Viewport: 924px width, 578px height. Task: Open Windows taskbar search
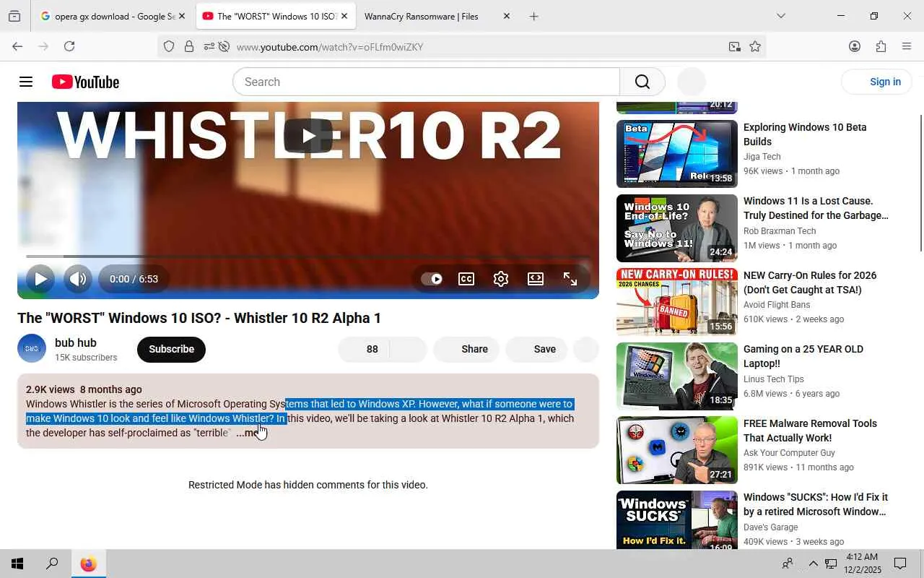coord(52,564)
